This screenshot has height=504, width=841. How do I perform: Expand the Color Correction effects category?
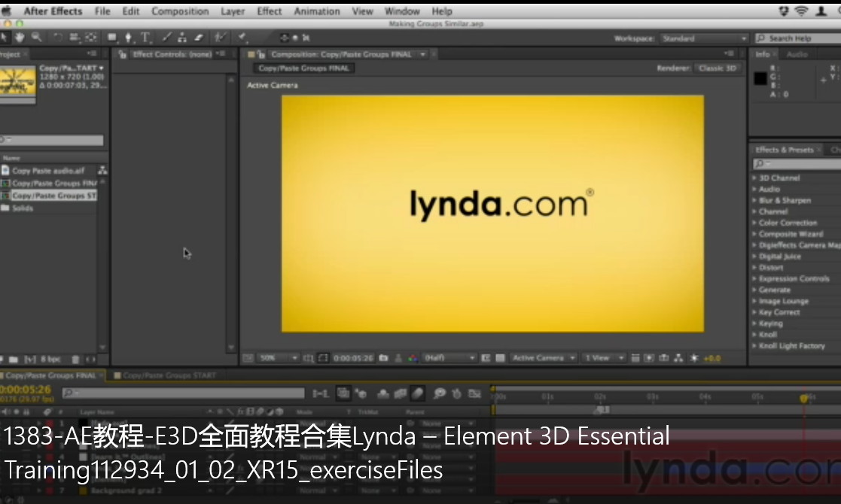click(754, 223)
